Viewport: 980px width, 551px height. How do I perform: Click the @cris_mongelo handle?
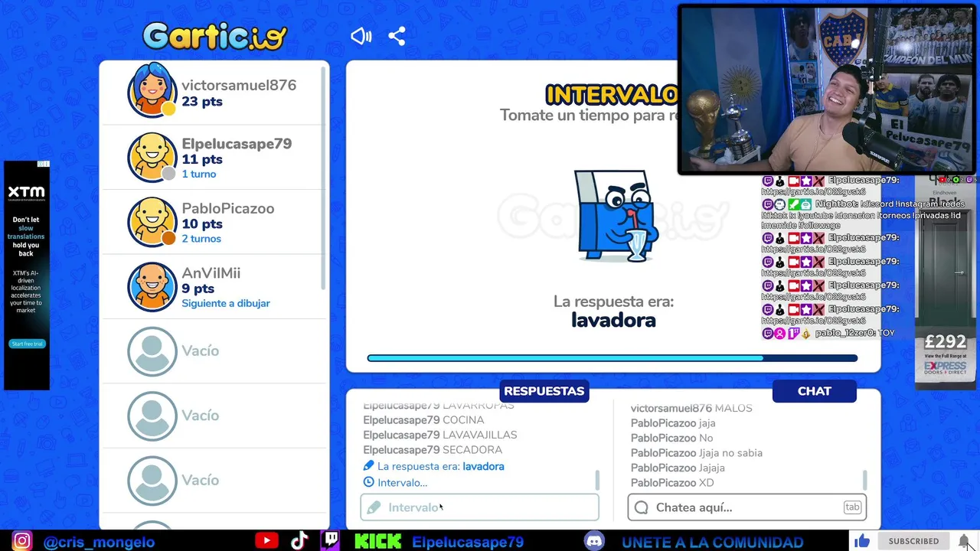100,542
